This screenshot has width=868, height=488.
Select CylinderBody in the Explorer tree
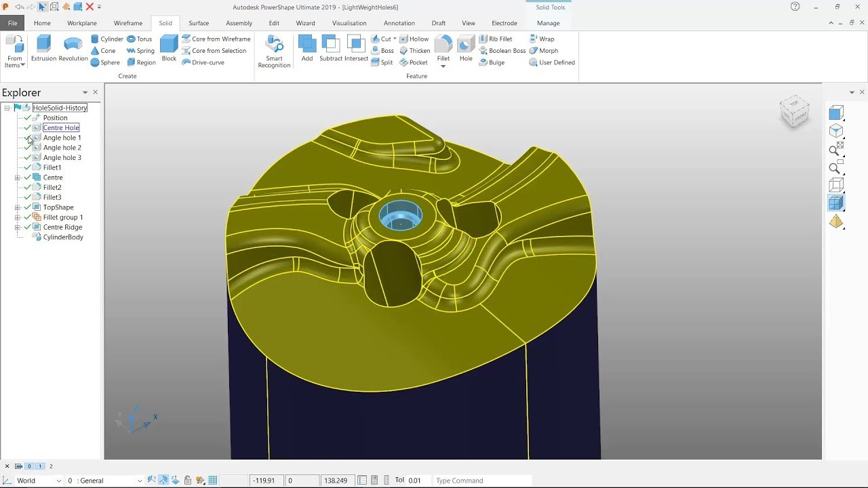[x=63, y=237]
